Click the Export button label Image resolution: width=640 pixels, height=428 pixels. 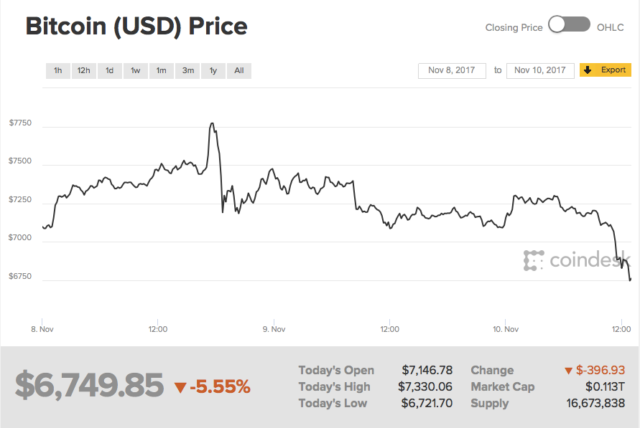click(613, 70)
